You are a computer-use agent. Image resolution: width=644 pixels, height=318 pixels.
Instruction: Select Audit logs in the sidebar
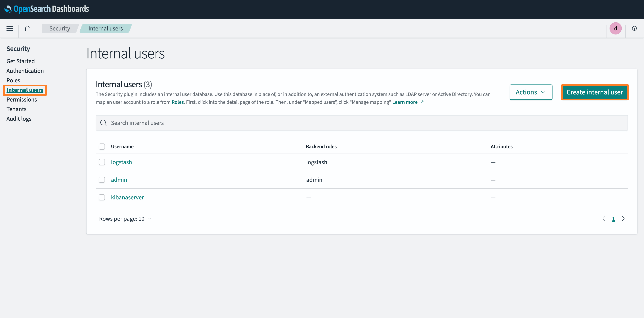(x=19, y=119)
